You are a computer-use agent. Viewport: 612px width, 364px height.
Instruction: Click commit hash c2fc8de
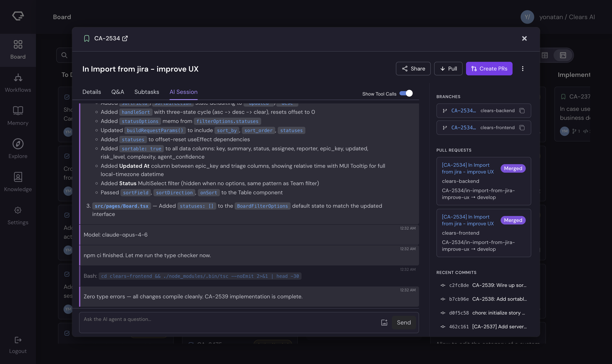(459, 285)
